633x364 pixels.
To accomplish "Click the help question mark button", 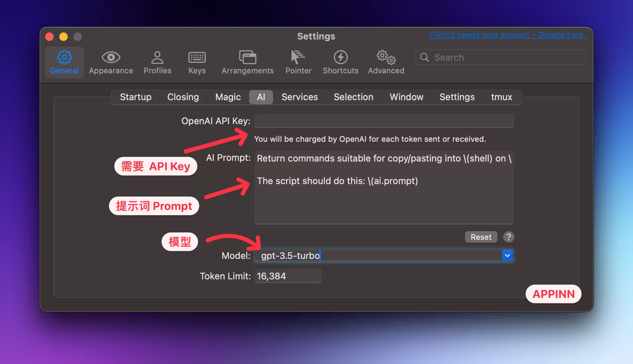I will [x=508, y=237].
